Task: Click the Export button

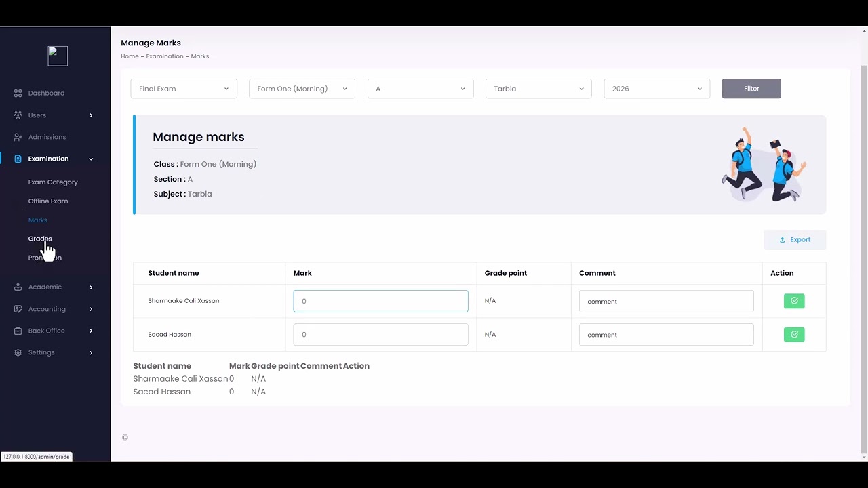Action: tap(795, 240)
